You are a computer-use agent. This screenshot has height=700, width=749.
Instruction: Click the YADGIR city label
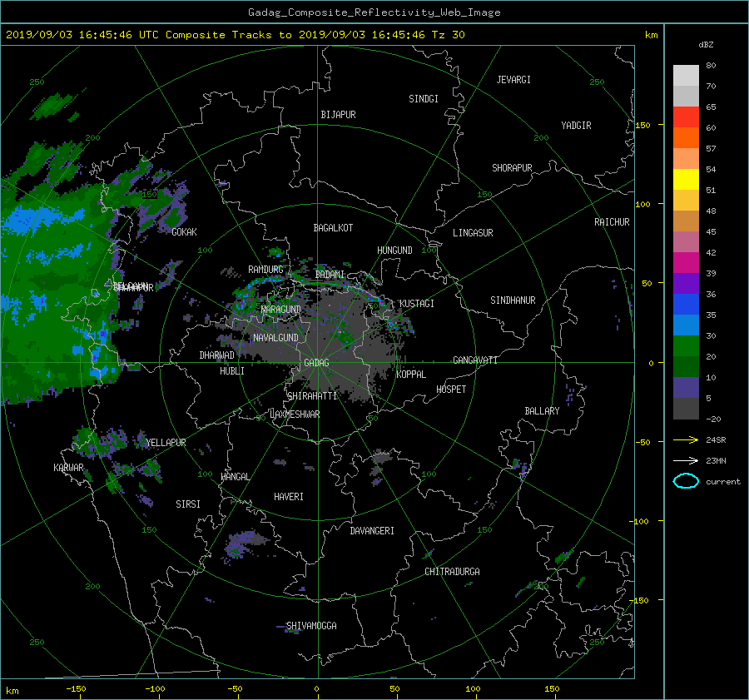coord(576,126)
